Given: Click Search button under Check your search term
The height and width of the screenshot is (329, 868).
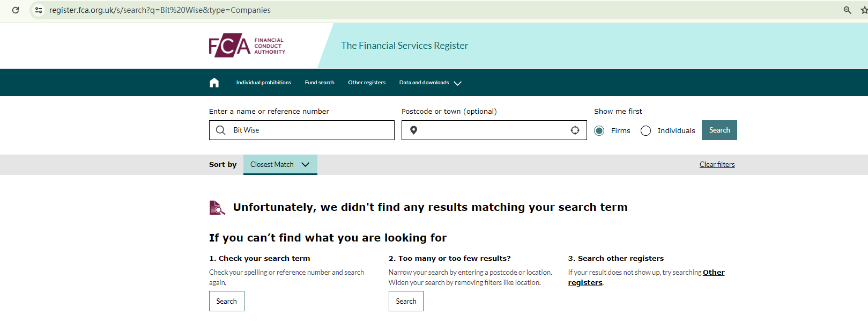Looking at the screenshot, I should [x=227, y=301].
